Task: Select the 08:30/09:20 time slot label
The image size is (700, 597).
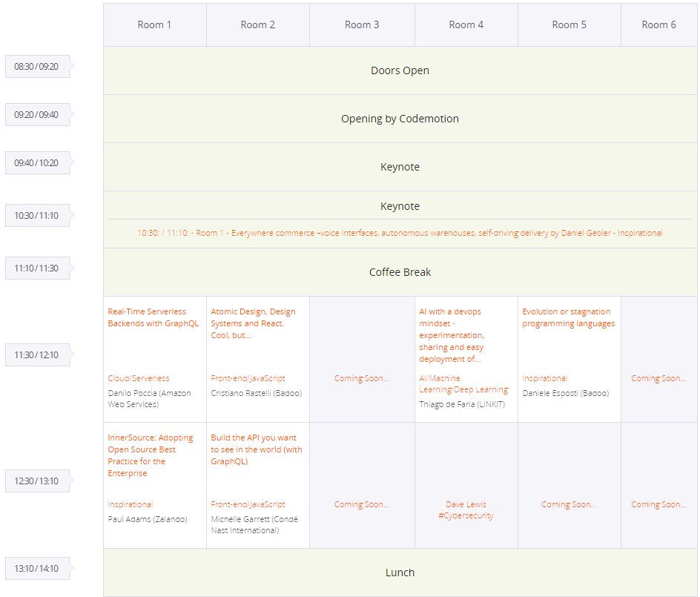Action: coord(37,66)
